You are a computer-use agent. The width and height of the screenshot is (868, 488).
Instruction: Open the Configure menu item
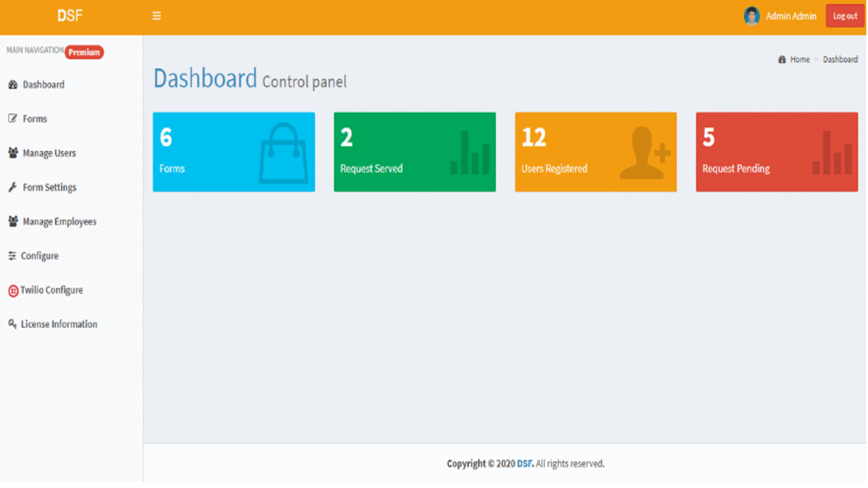39,256
